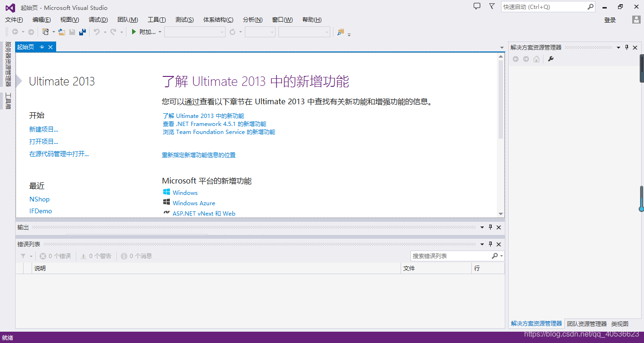Switch to the Team Explorer tab
The height and width of the screenshot is (343, 644).
coord(587,324)
